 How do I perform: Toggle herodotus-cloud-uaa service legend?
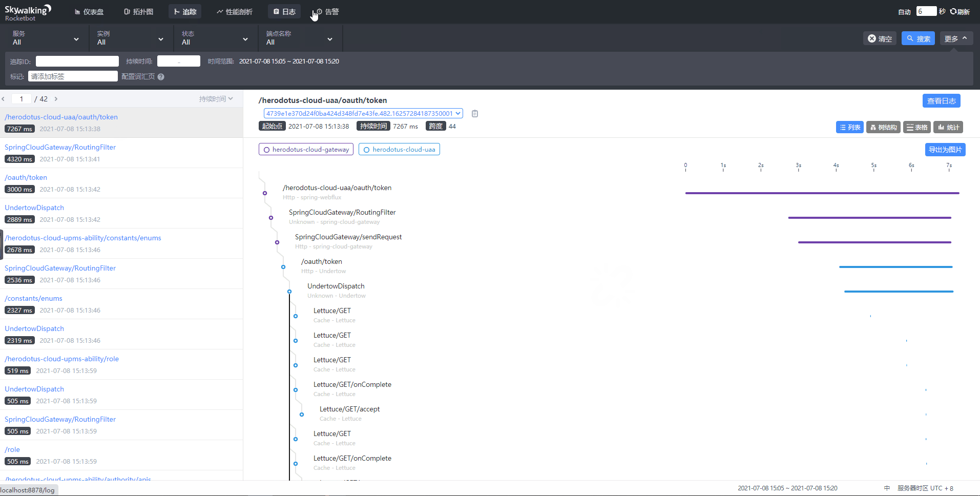399,150
